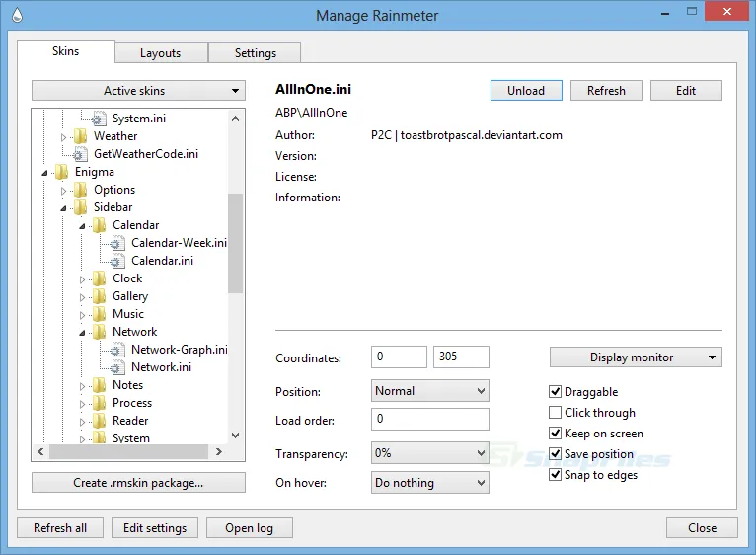The image size is (756, 555).
Task: Click the tree scroll up arrow
Action: tap(235, 119)
